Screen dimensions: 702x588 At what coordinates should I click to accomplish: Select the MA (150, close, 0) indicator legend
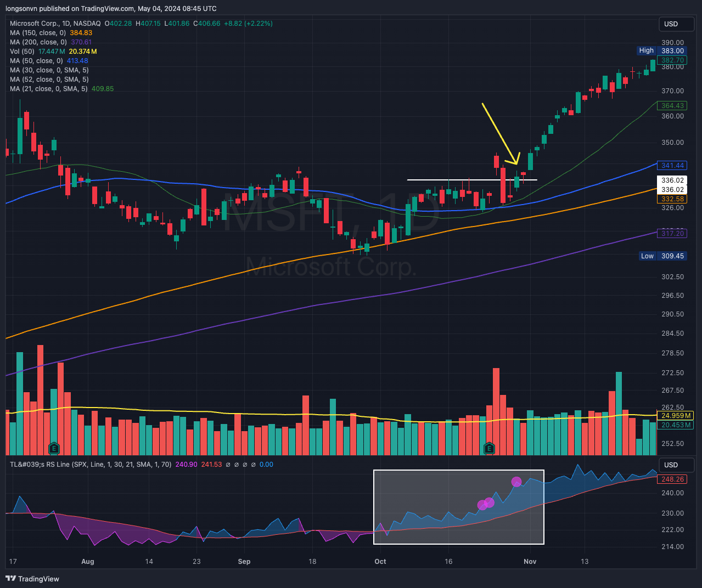pyautogui.click(x=38, y=33)
